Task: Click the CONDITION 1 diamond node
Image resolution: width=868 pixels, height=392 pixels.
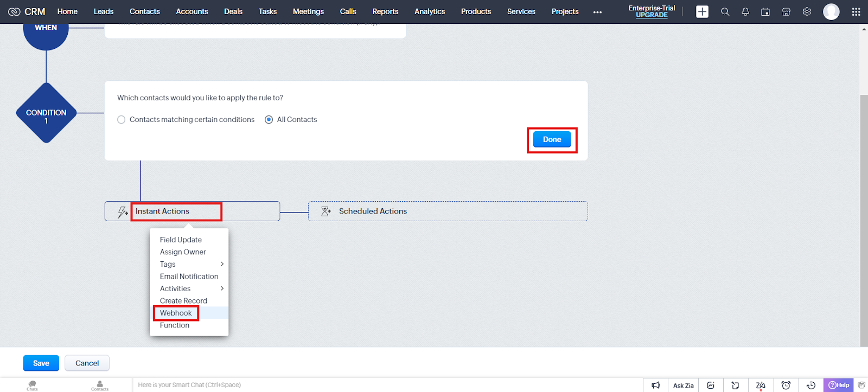Action: tap(46, 113)
